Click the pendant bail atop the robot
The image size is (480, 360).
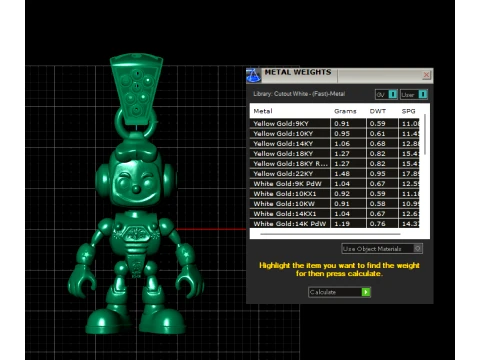(x=136, y=90)
